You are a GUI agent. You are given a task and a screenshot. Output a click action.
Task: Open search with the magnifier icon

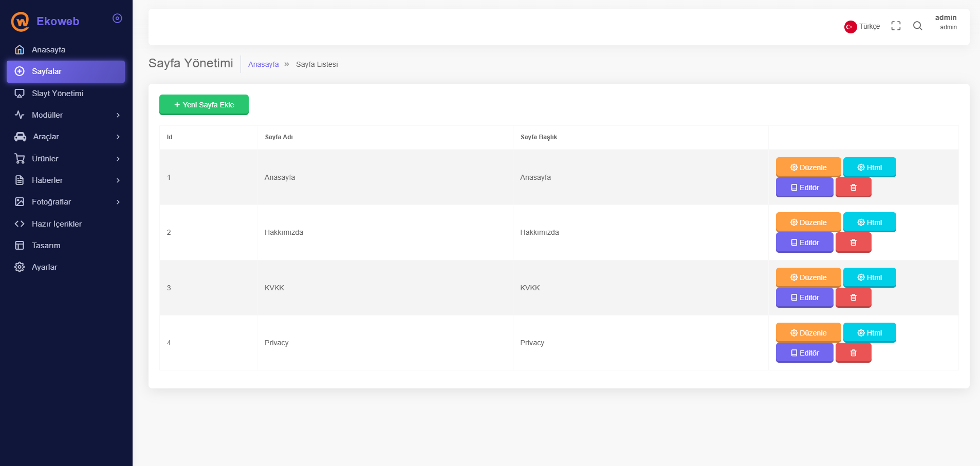click(x=917, y=26)
